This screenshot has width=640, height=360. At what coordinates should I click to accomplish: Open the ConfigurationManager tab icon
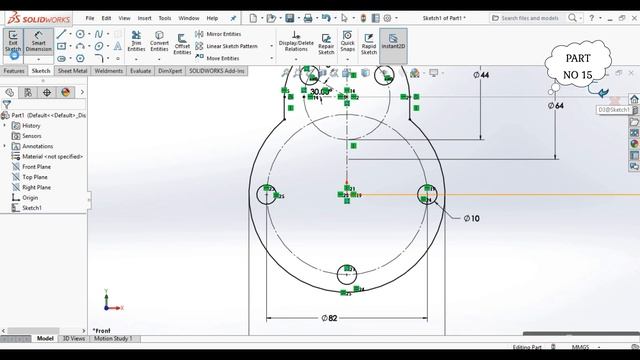coord(47,92)
